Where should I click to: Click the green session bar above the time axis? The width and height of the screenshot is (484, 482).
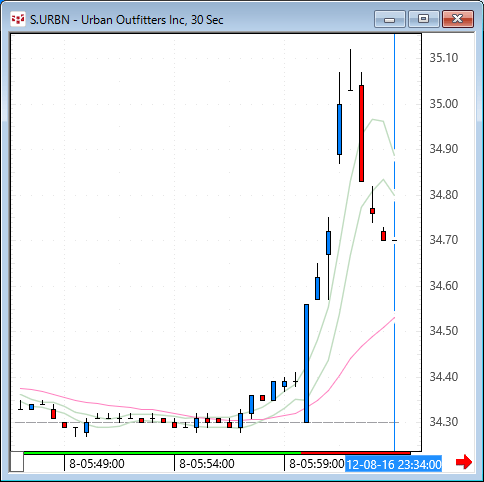pyautogui.click(x=162, y=453)
